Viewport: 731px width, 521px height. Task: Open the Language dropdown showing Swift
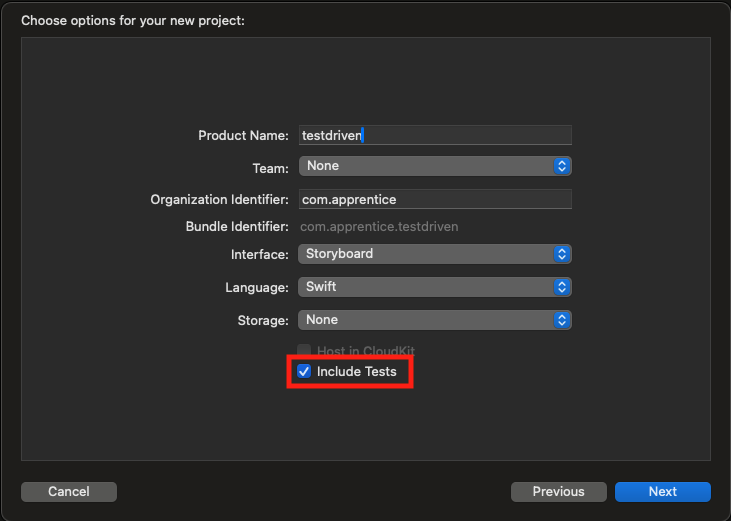tap(435, 287)
